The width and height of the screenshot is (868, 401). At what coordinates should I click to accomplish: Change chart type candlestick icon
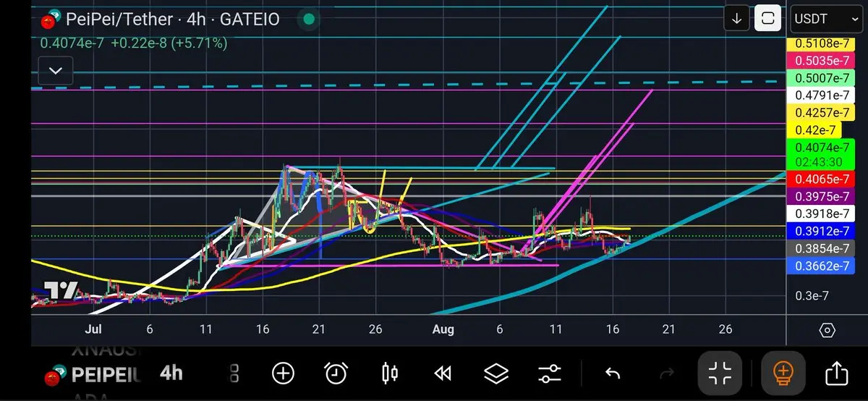coord(389,373)
